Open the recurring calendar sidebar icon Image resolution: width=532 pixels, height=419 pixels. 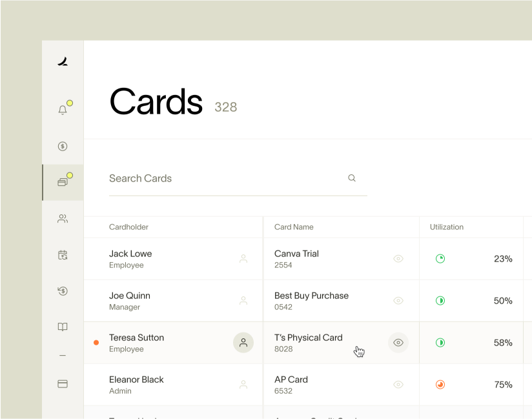(63, 255)
